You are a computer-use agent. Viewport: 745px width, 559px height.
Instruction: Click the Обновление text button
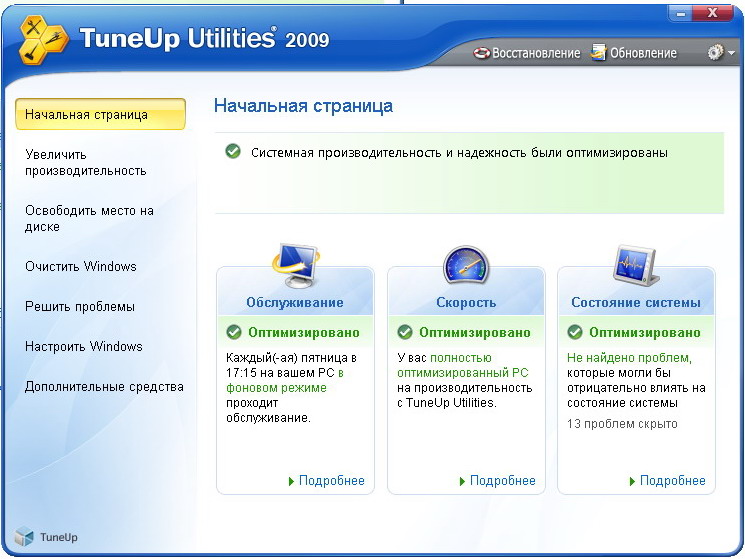point(643,53)
